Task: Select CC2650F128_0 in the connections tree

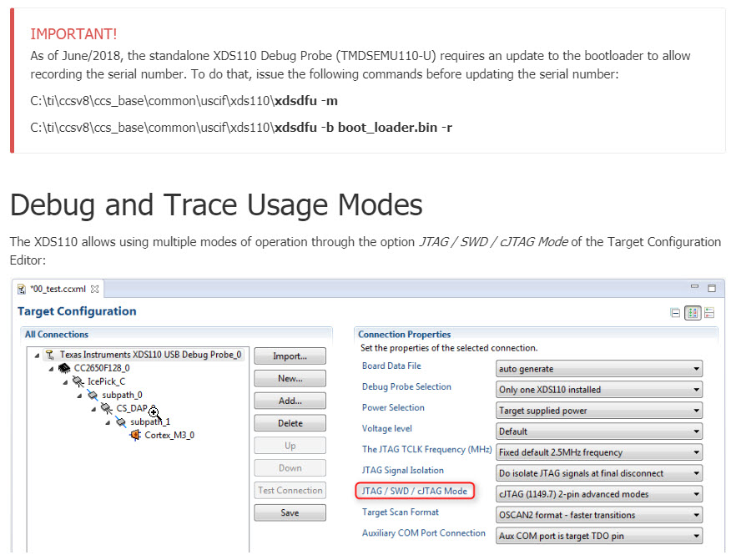Action: pyautogui.click(x=102, y=369)
